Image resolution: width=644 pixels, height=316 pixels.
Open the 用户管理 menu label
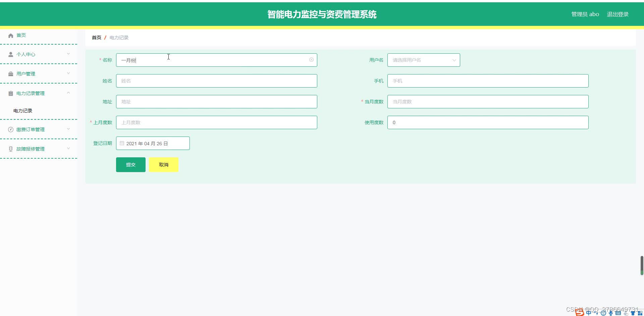tap(26, 74)
